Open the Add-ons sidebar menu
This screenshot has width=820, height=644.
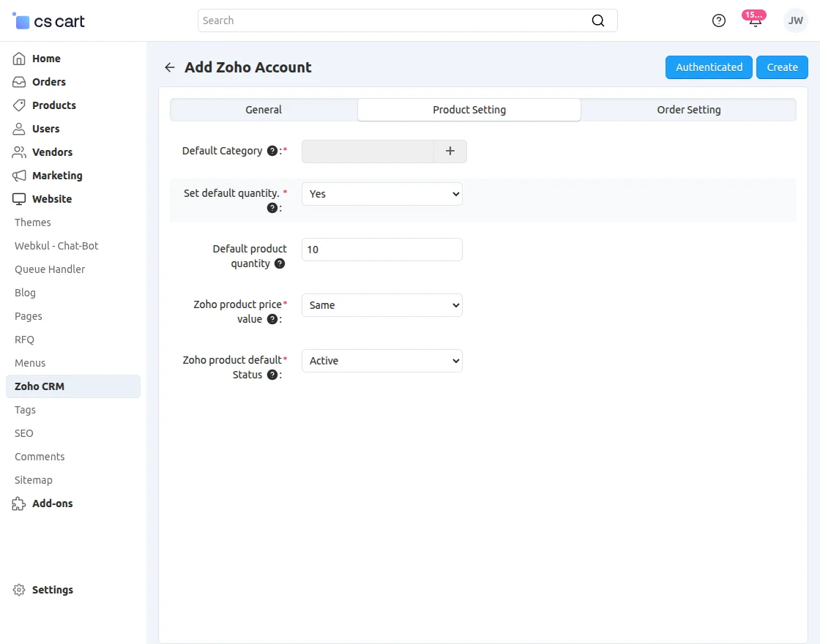pos(52,503)
